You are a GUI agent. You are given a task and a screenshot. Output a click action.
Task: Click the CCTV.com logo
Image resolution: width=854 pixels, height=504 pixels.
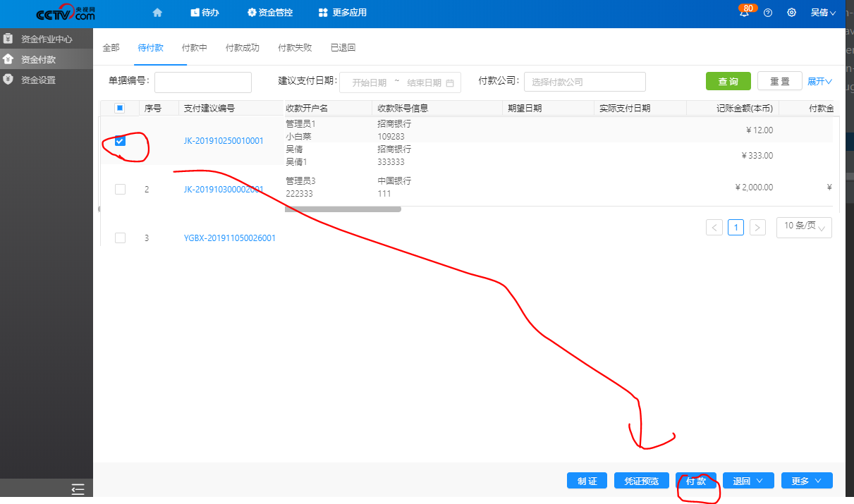click(x=66, y=13)
